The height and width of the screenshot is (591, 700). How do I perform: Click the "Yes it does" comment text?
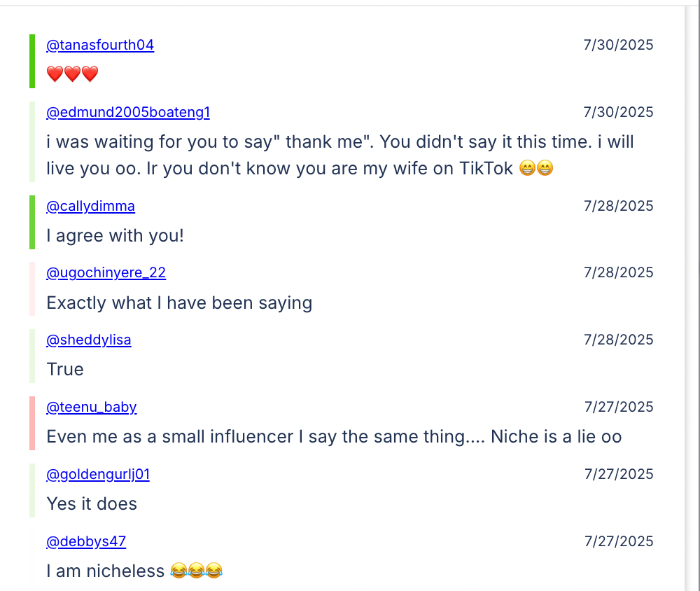pyautogui.click(x=92, y=504)
